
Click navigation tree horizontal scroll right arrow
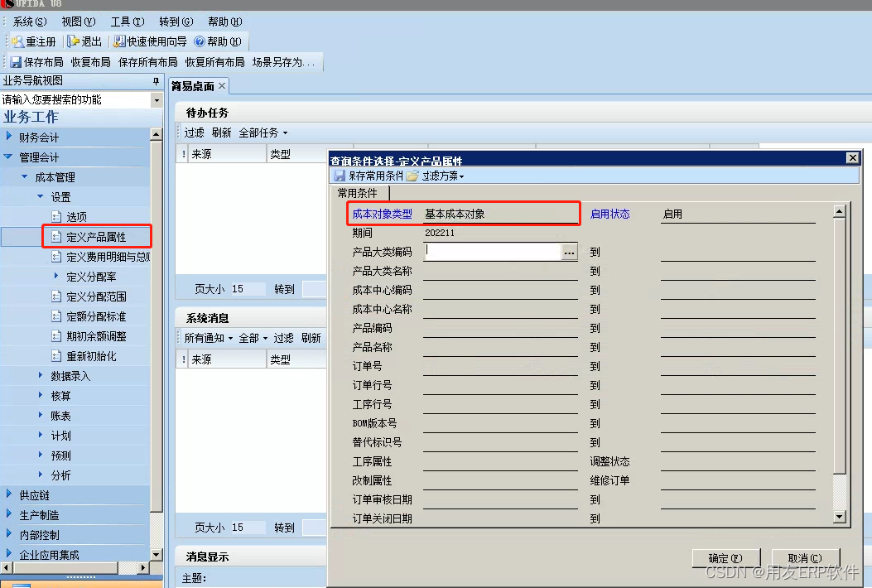point(143,568)
